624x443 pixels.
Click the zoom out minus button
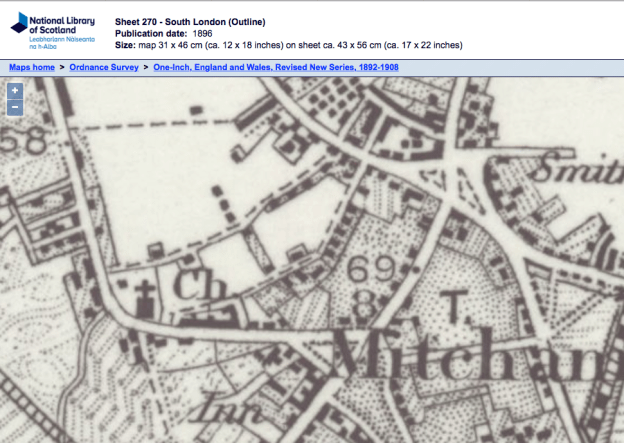pyautogui.click(x=15, y=107)
